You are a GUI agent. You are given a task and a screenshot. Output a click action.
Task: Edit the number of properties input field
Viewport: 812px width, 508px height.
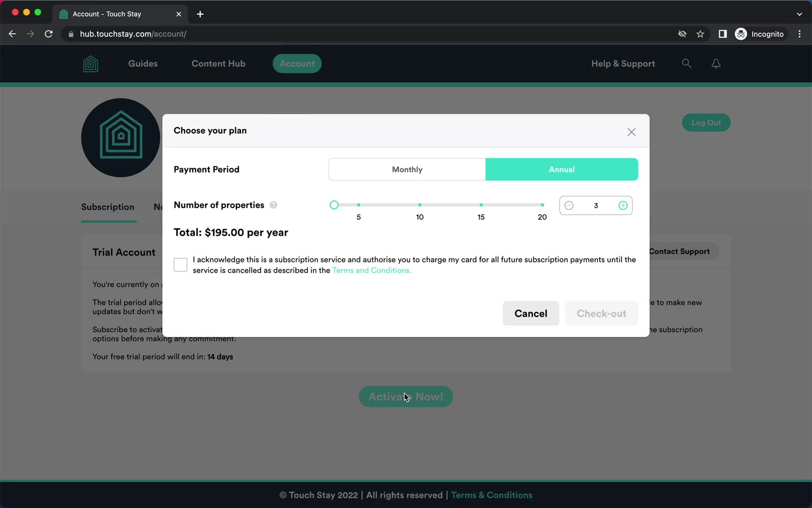click(595, 205)
